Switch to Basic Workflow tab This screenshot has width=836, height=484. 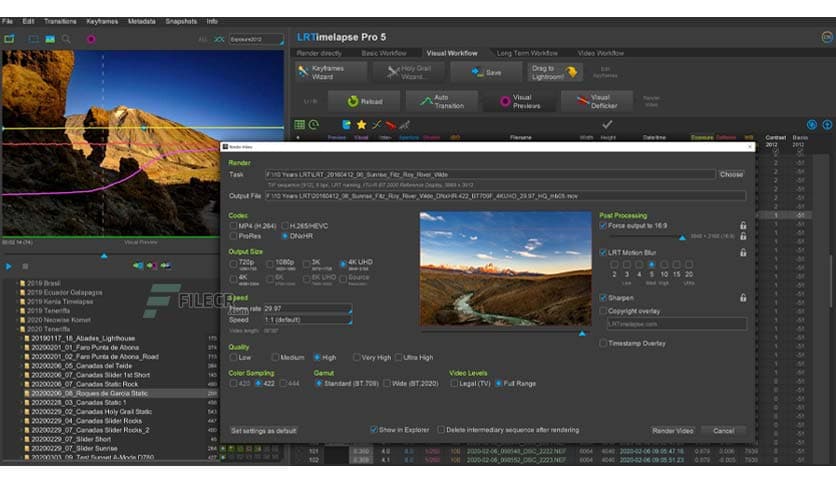tap(384, 53)
